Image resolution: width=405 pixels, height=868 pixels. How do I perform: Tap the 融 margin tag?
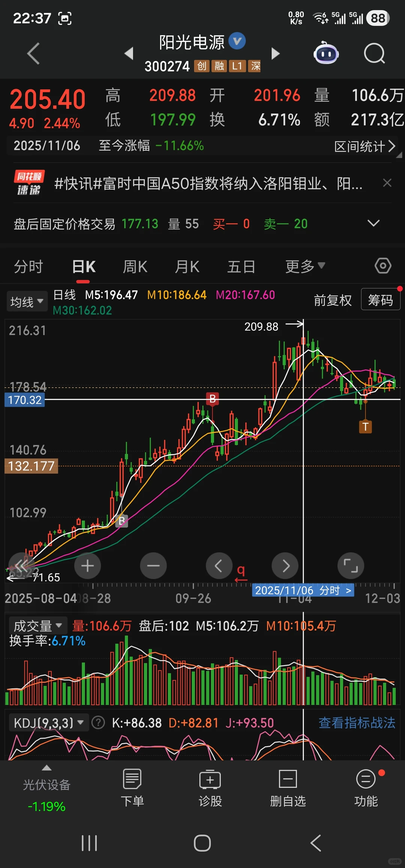(x=219, y=66)
